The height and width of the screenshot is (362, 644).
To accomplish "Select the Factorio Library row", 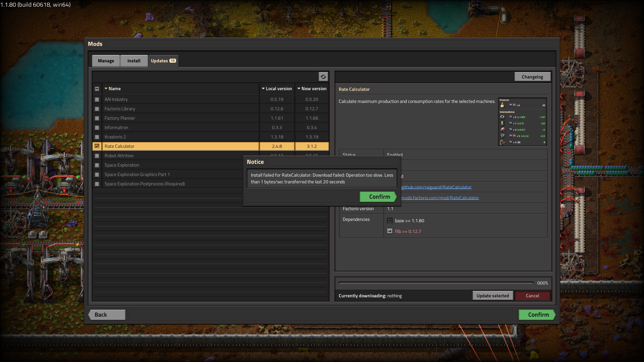I will (211, 109).
